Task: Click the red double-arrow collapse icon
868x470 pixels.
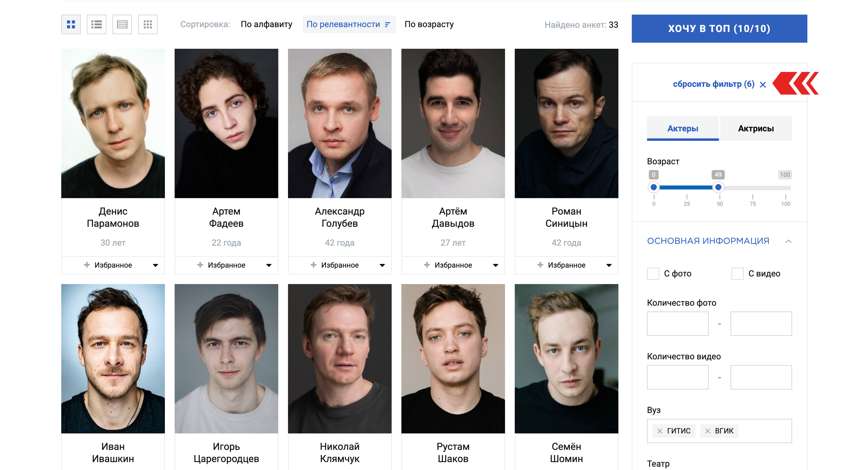Action: click(x=795, y=83)
